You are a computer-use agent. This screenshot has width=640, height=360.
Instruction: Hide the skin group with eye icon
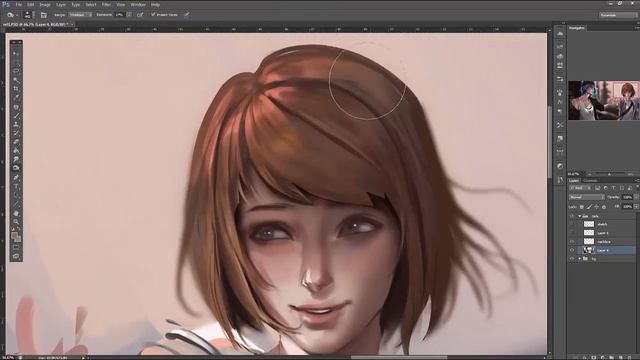pyautogui.click(x=572, y=216)
